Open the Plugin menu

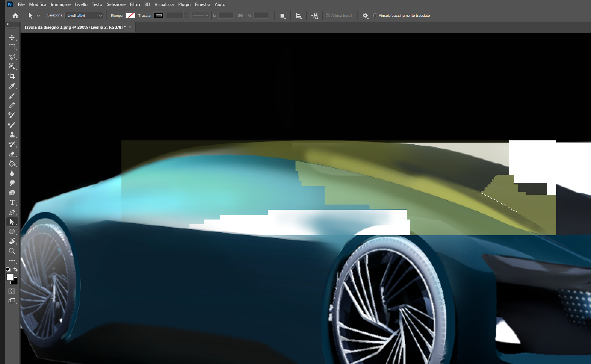184,4
